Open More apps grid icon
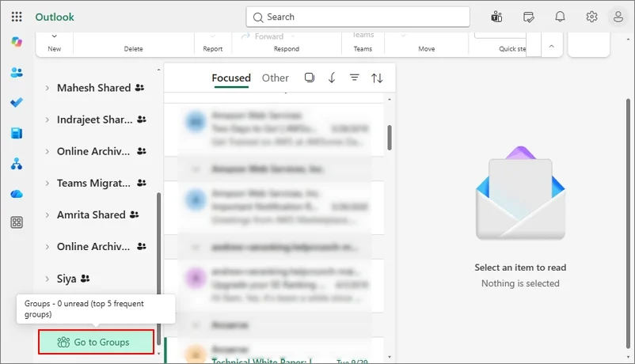 click(17, 222)
